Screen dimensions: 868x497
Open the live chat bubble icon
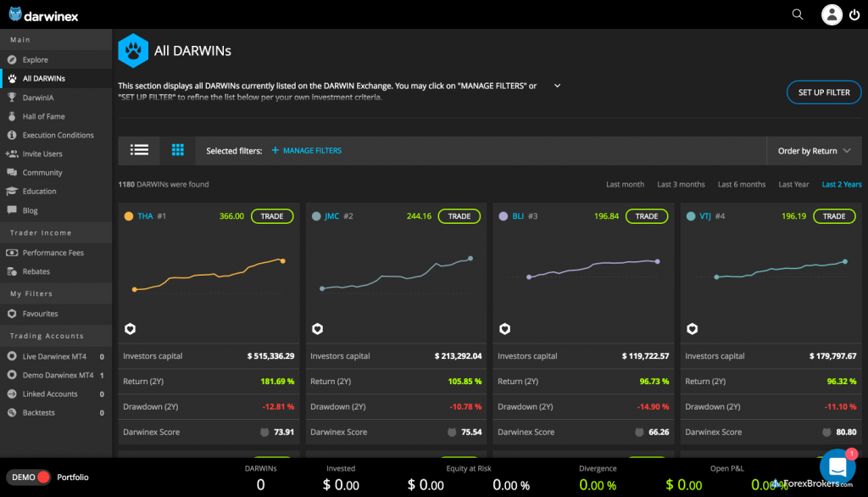(837, 466)
